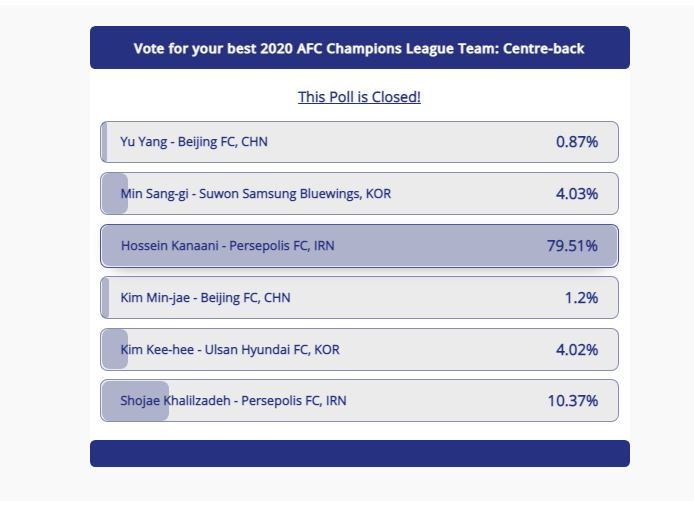694x513 pixels.
Task: Click the dark blue footer bar
Action: pos(359,453)
